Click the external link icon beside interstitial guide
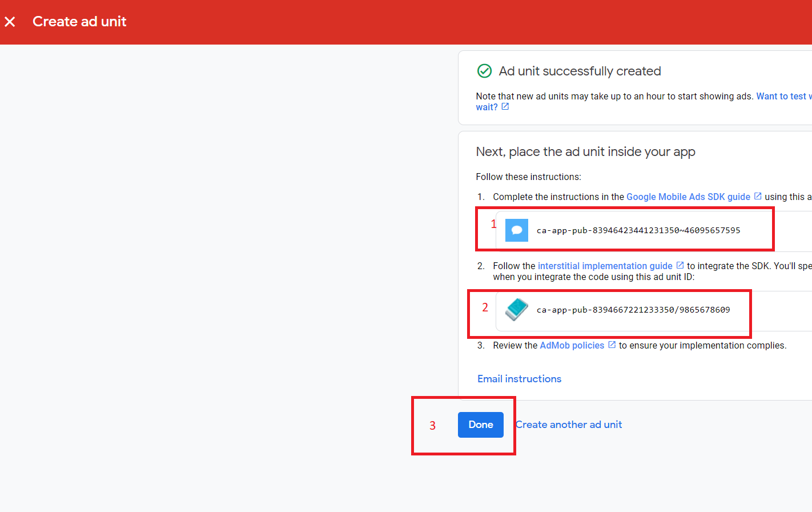The width and height of the screenshot is (812, 512). click(x=680, y=265)
